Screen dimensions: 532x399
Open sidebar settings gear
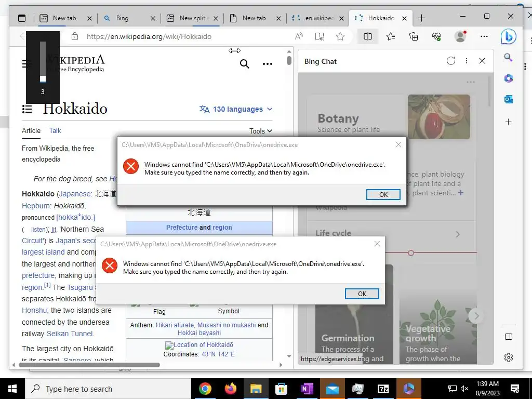pos(508,357)
